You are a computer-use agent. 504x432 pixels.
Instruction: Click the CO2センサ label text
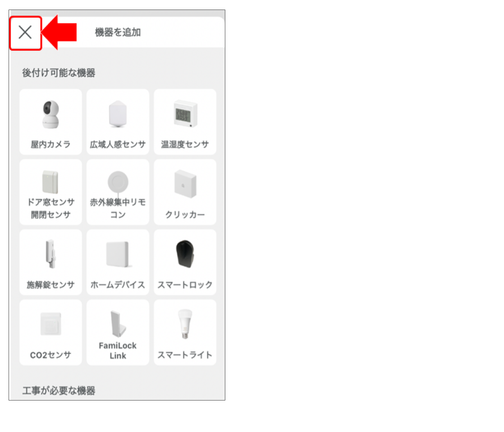50,355
